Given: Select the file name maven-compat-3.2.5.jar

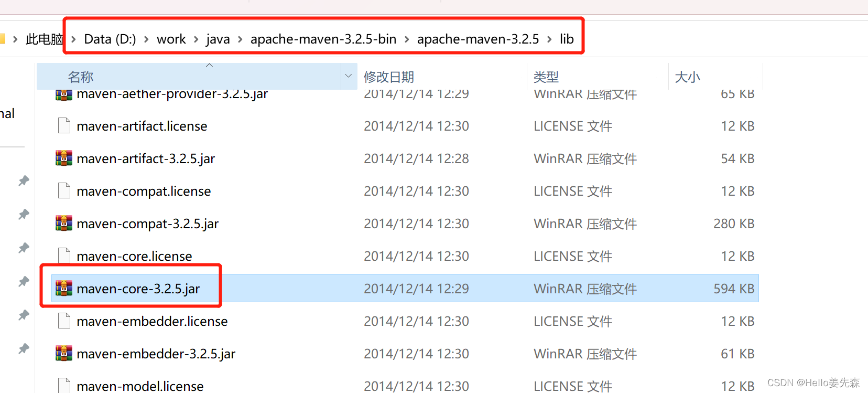Looking at the screenshot, I should pos(148,224).
